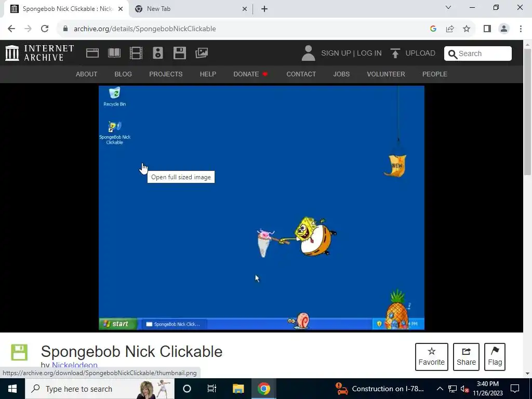Open the Video film icon

pos(136,54)
